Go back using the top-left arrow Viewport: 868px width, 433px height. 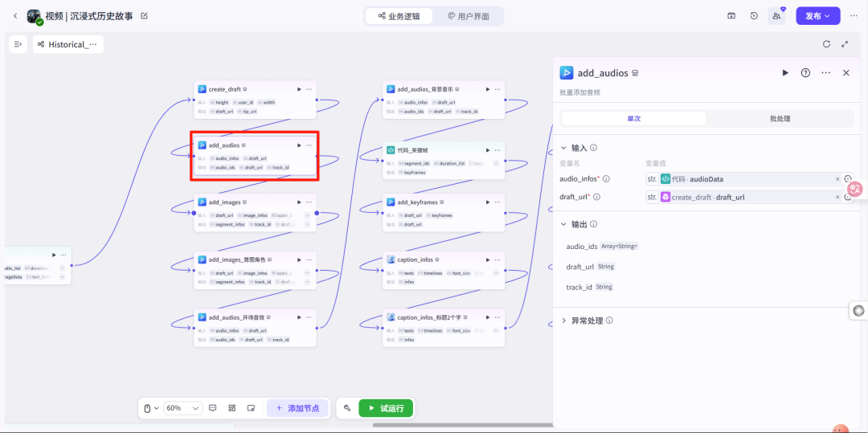[x=15, y=16]
